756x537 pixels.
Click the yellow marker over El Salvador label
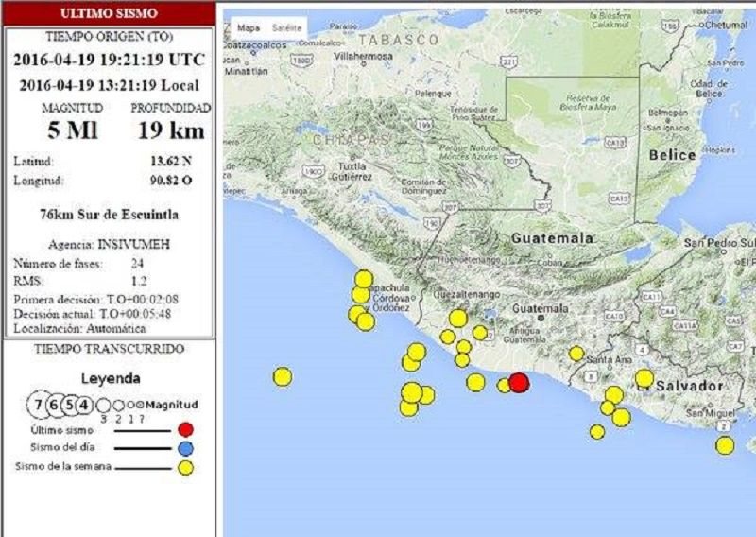coord(644,378)
